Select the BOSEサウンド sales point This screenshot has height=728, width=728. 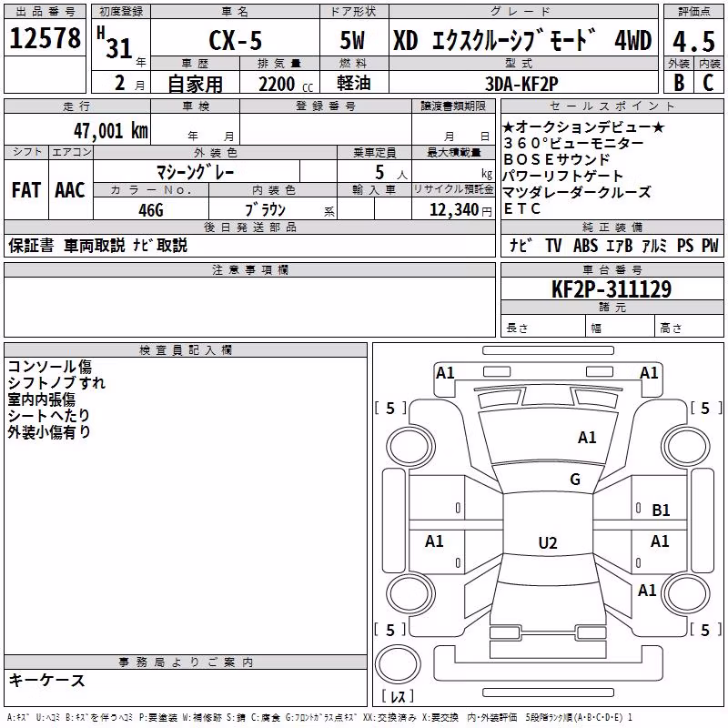tap(557, 159)
